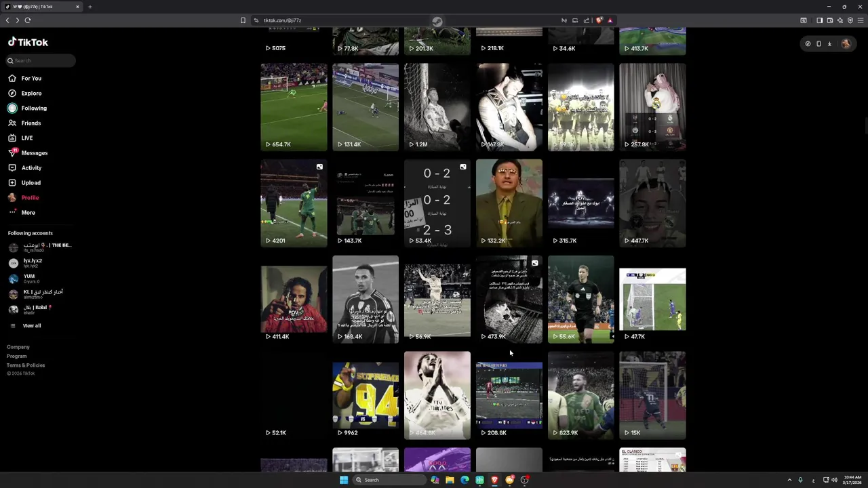This screenshot has height=488, width=868.
Task: Open the referee video with 55.6K views
Action: point(581,300)
